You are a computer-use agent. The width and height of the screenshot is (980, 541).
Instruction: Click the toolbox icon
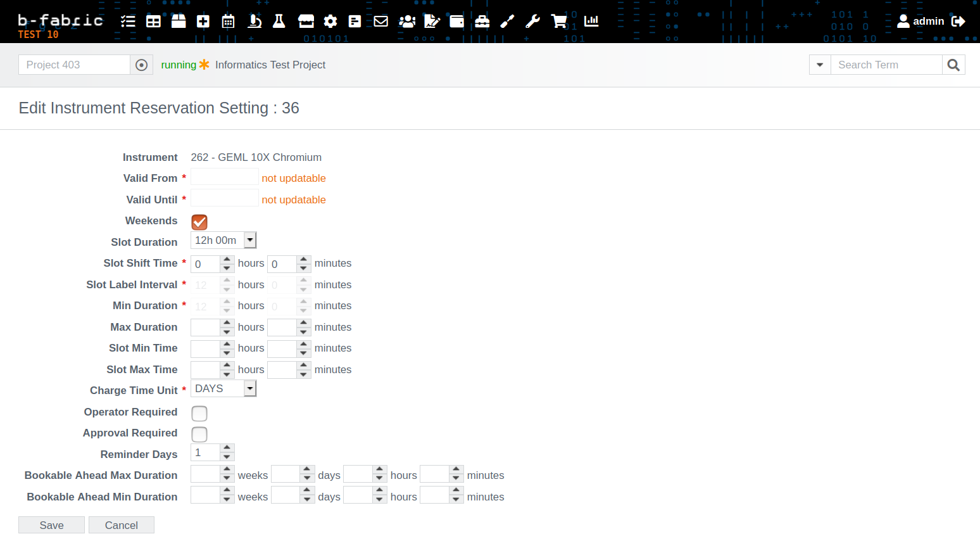point(482,22)
